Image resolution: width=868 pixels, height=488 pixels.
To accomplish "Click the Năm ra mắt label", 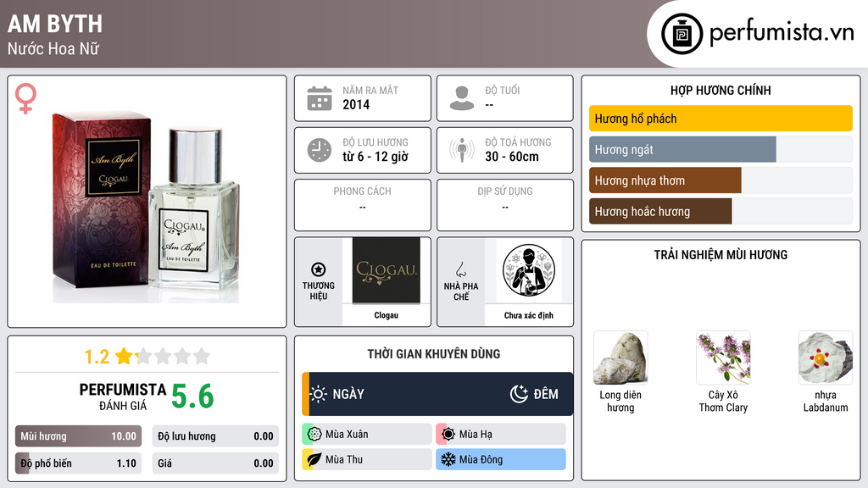I will point(370,90).
